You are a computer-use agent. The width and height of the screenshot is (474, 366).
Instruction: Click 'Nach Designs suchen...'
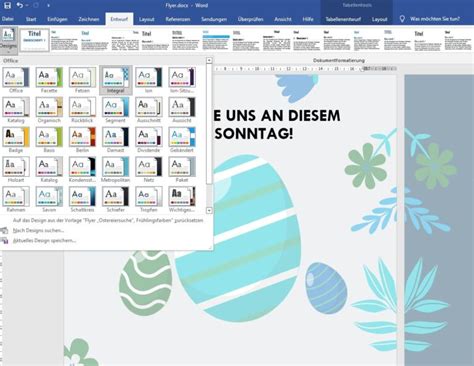38,230
